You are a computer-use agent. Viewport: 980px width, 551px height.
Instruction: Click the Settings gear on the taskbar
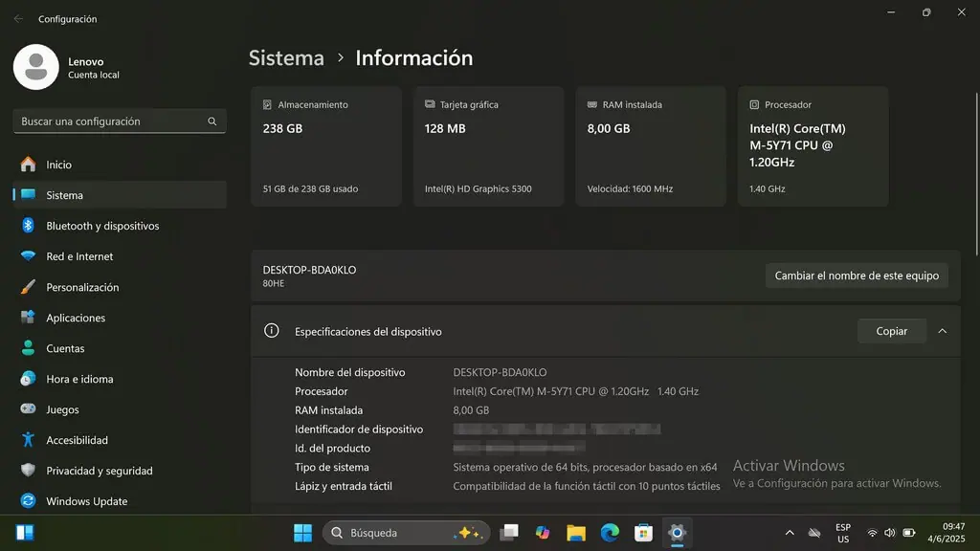(677, 532)
